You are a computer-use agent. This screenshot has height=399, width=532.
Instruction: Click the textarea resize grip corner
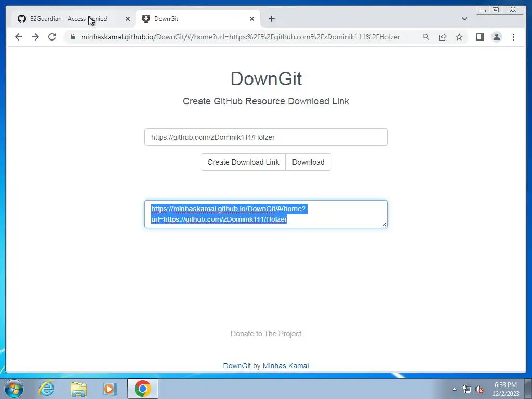point(384,225)
